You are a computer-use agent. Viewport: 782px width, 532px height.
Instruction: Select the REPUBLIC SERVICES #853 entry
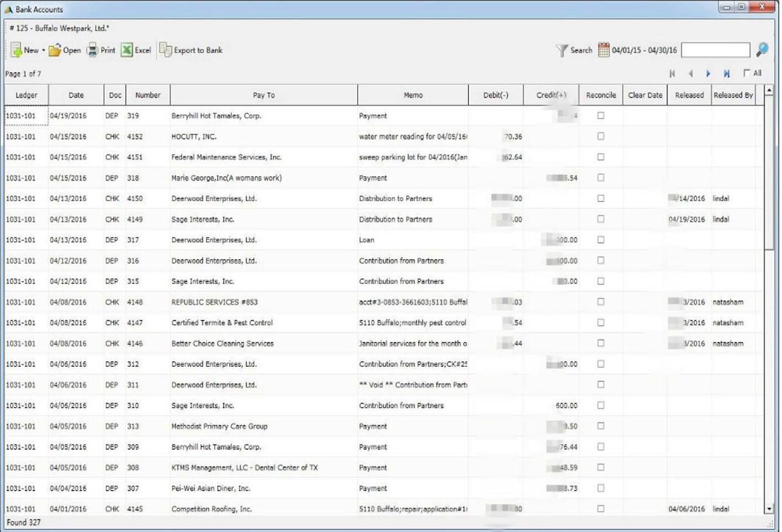[x=214, y=302]
